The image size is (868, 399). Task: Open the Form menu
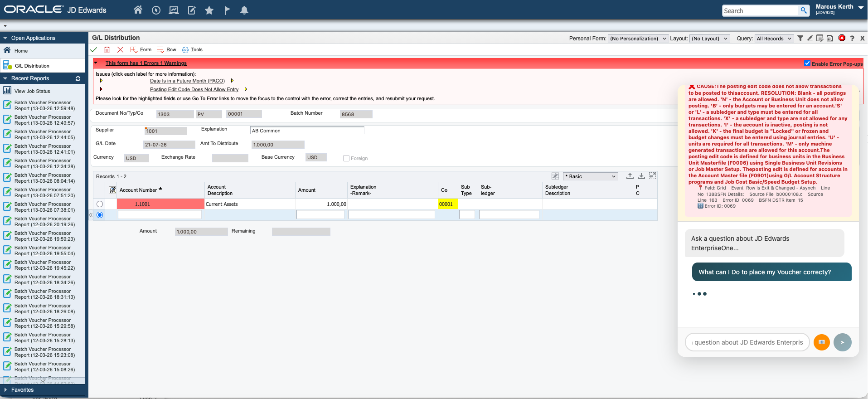pos(141,50)
